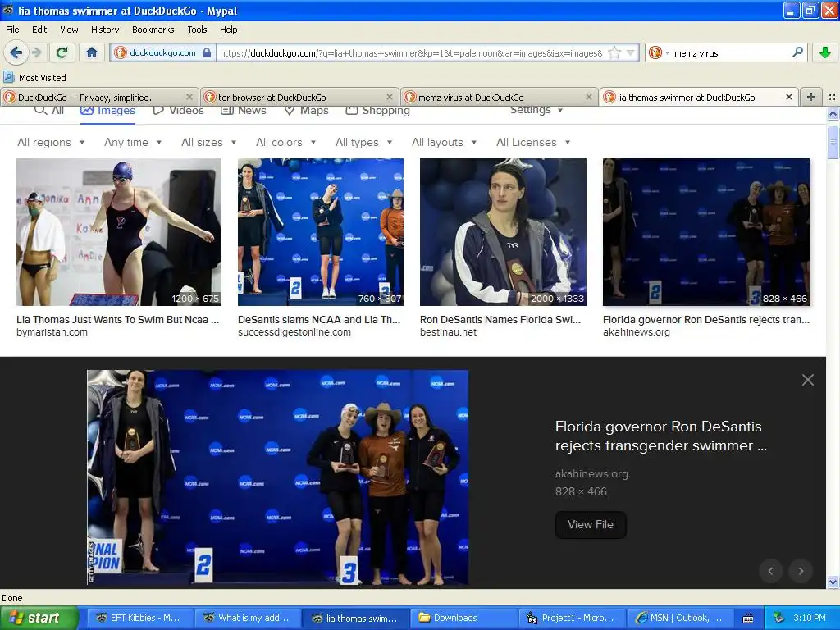Image resolution: width=840 pixels, height=630 pixels.
Task: Click the memz virus search field
Action: coord(729,52)
